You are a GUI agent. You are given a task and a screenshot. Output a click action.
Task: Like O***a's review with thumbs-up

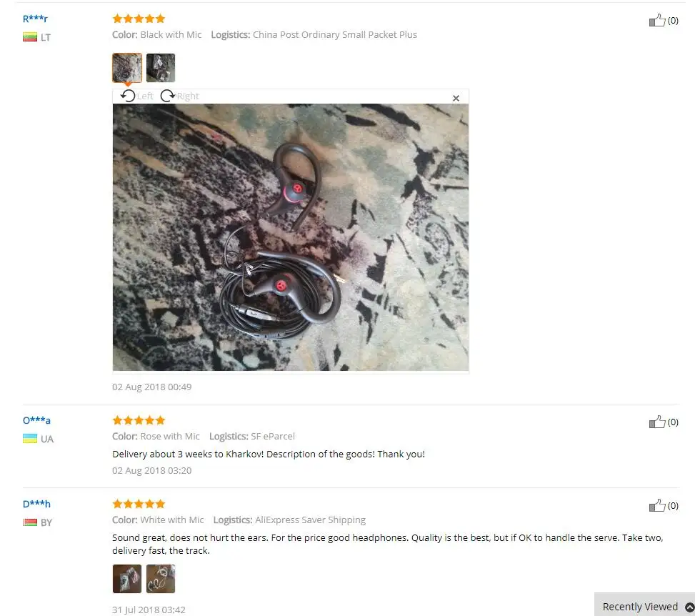click(x=657, y=422)
